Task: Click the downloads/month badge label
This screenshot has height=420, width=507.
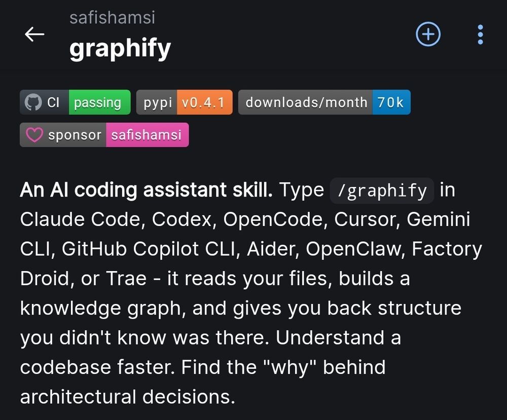Action: (x=306, y=102)
